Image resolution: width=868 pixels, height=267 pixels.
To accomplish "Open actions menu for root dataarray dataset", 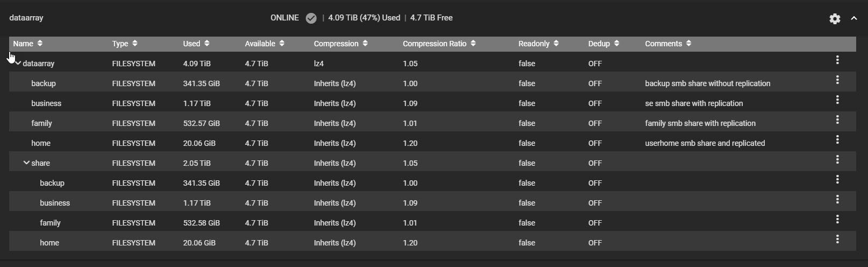I will 837,60.
